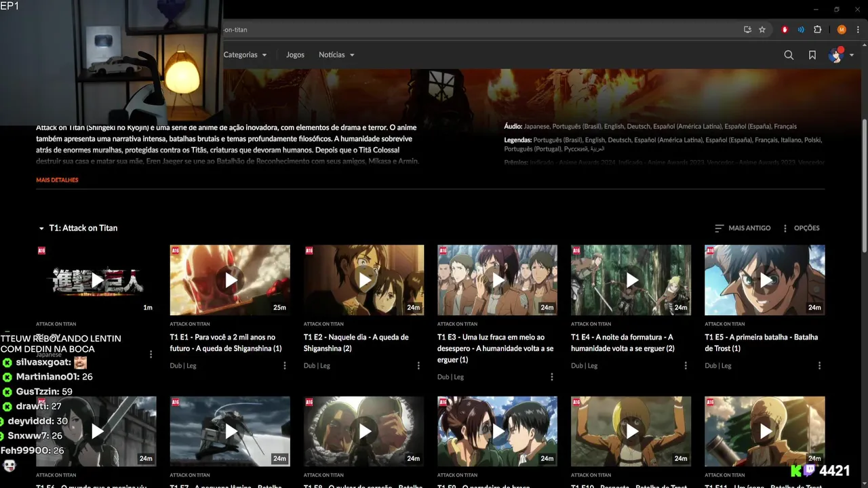Open T1 E1 Para você a 2 mil anos title
This screenshot has width=868, height=488.
(226, 343)
